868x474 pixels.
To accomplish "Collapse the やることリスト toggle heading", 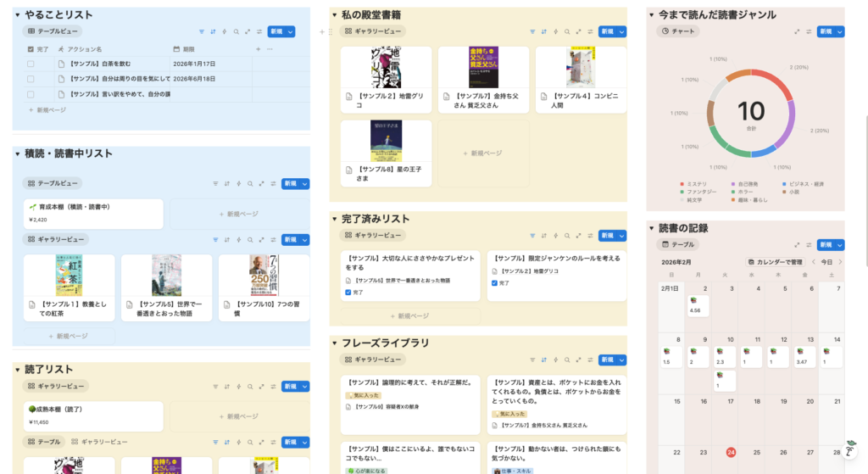I will pos(17,15).
